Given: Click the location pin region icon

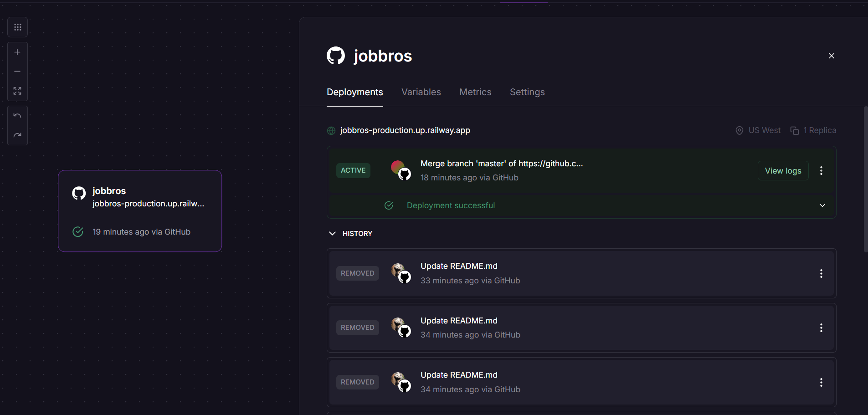Looking at the screenshot, I should 740,131.
